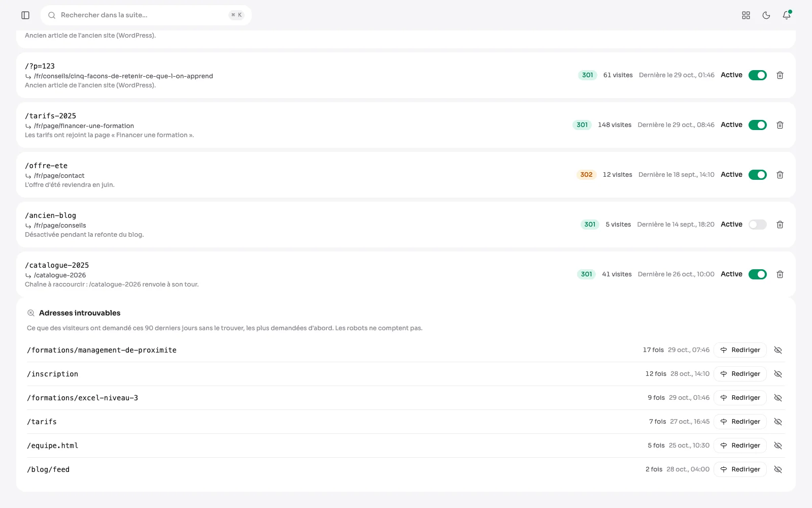Click the 148 visites count

coord(615,125)
